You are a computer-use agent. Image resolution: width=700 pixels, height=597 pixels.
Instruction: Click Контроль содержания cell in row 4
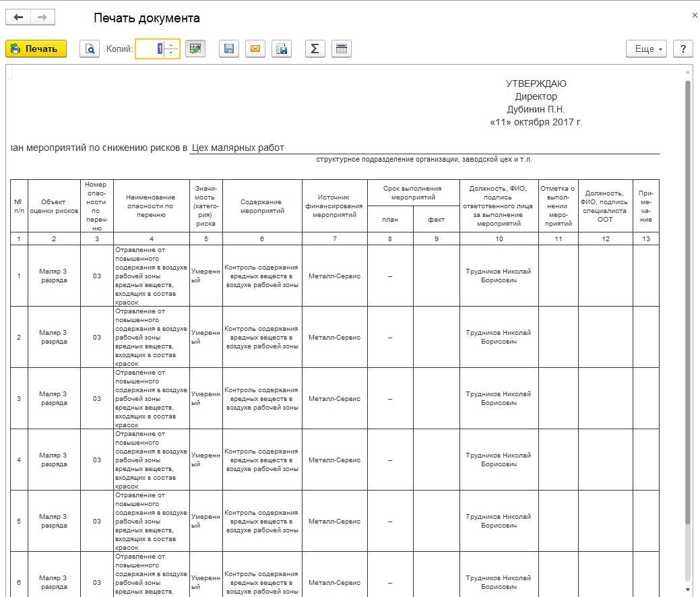tap(263, 460)
